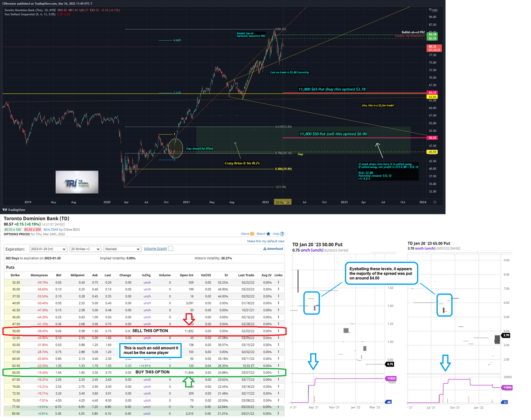Click the 11,832 open interest cell

tap(189, 331)
